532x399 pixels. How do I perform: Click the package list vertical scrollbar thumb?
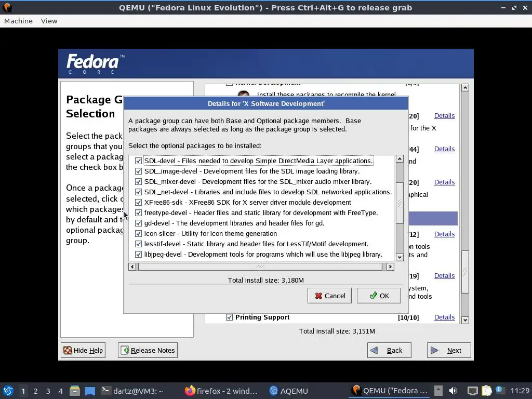point(400,203)
